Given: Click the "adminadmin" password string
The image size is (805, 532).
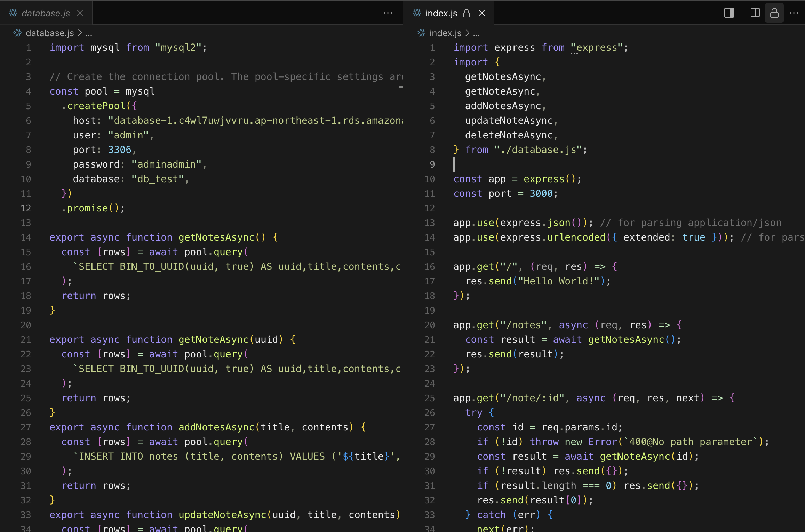Looking at the screenshot, I should click(x=166, y=164).
